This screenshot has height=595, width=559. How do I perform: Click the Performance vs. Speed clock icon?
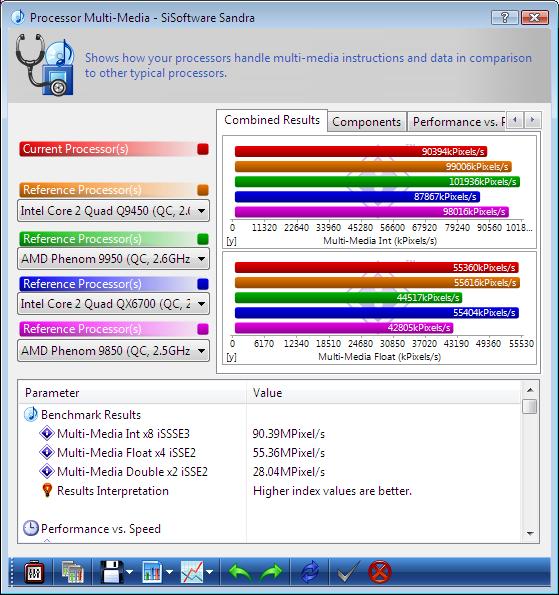[x=30, y=528]
